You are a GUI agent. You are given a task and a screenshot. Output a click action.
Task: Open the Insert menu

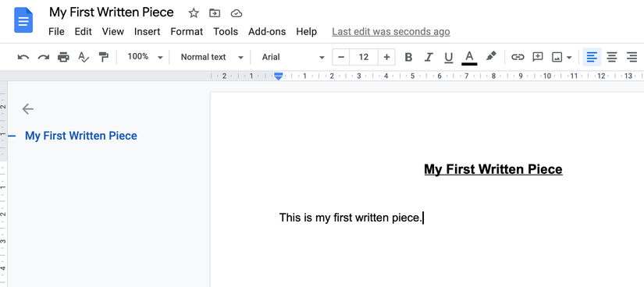pyautogui.click(x=147, y=32)
